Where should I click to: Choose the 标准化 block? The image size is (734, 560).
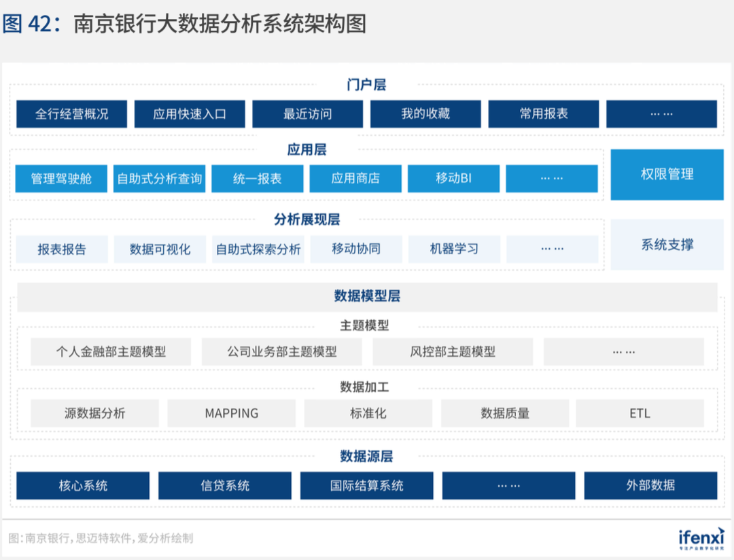(x=368, y=413)
